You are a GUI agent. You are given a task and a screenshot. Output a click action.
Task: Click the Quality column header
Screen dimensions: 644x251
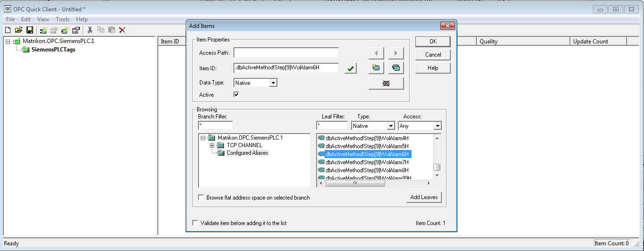coord(523,42)
